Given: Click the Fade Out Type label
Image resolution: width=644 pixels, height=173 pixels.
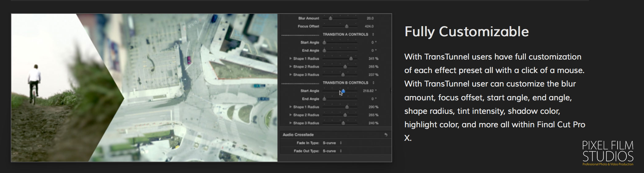Looking at the screenshot, I should [306, 151].
